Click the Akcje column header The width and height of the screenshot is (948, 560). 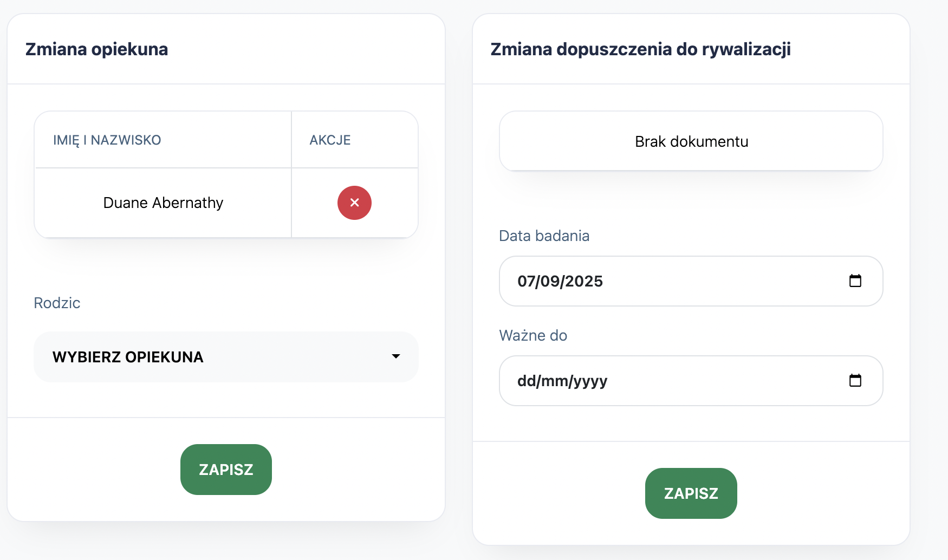(330, 140)
